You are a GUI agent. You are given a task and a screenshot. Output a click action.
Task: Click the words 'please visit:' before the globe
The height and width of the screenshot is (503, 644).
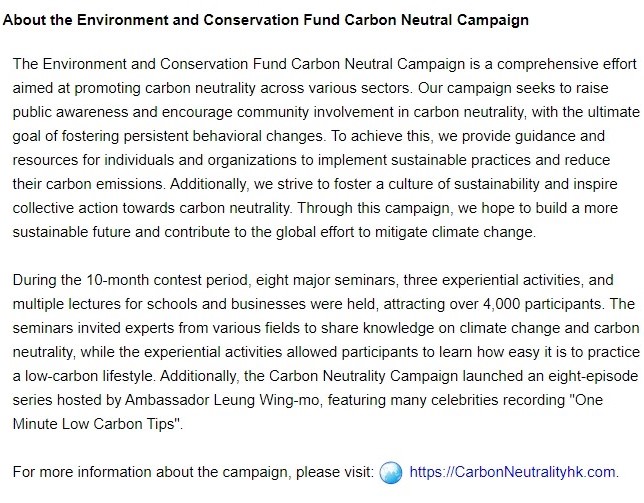tap(332, 473)
